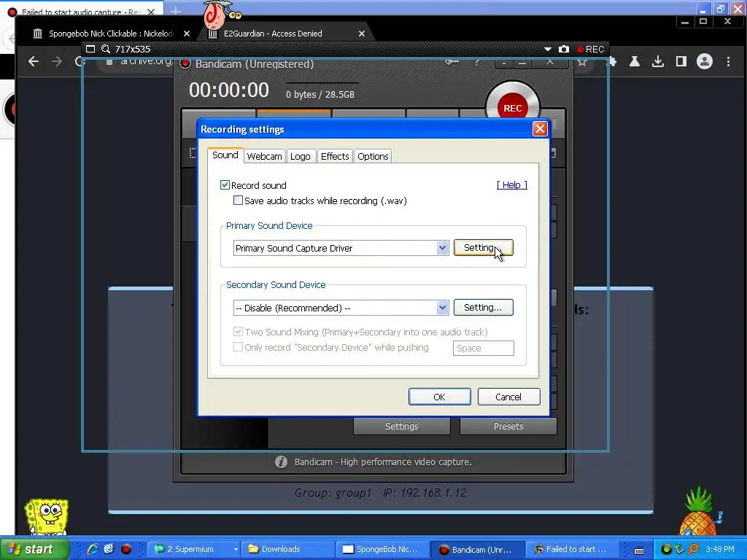Click the green circle tray icon

[667, 549]
